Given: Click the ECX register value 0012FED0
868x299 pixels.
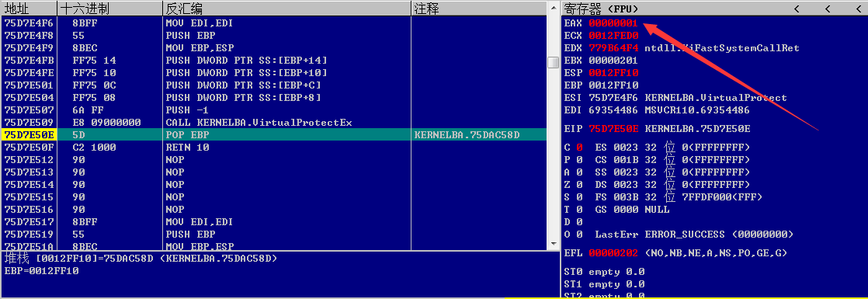Looking at the screenshot, I should 613,36.
